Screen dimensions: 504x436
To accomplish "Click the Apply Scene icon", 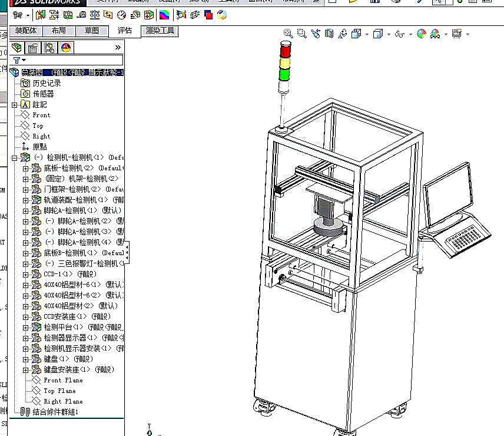I will 435,34.
